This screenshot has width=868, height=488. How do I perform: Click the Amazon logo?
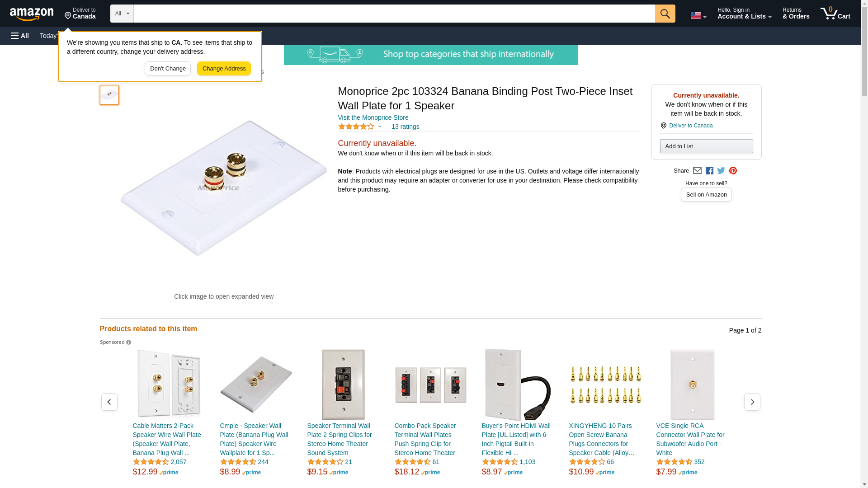[32, 14]
